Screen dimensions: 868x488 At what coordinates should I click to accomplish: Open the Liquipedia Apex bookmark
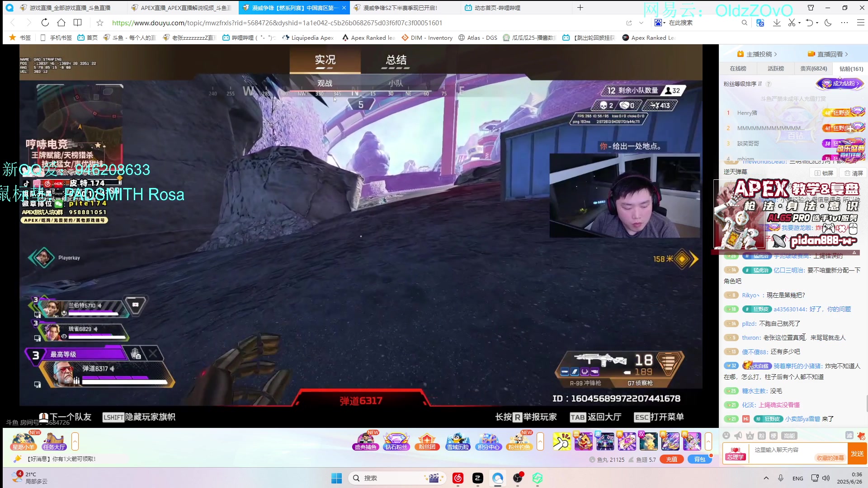(308, 38)
